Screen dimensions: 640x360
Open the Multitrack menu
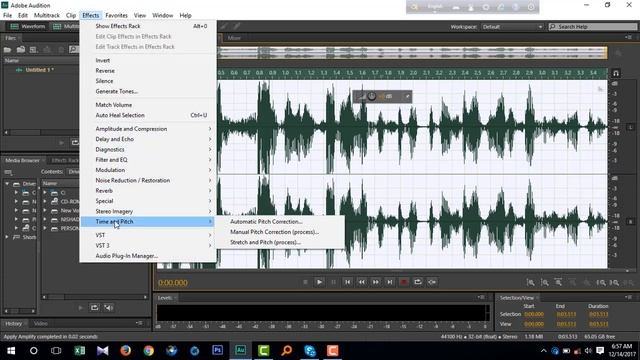(x=47, y=15)
